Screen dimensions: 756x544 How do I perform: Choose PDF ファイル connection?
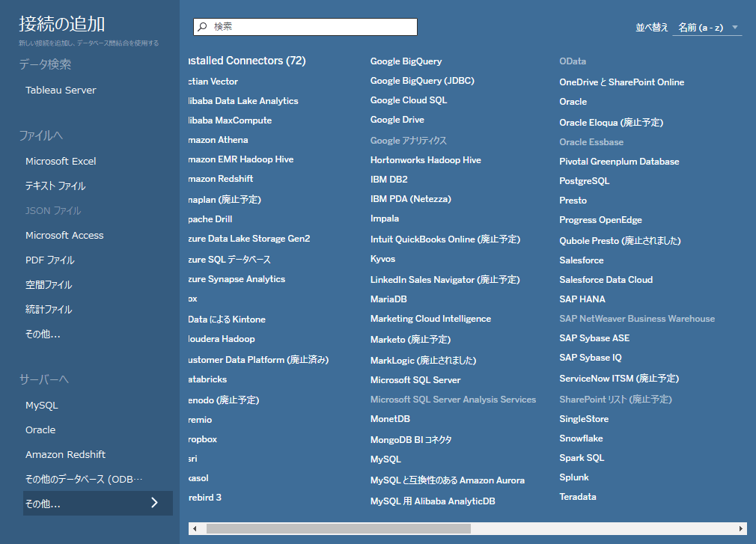tap(50, 260)
